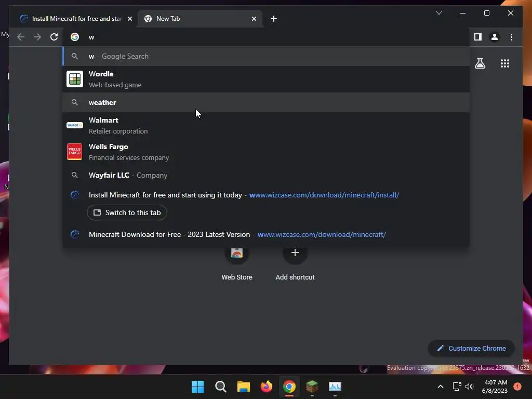The width and height of the screenshot is (532, 399).
Task: Open the notification badge in tray
Action: (x=517, y=387)
